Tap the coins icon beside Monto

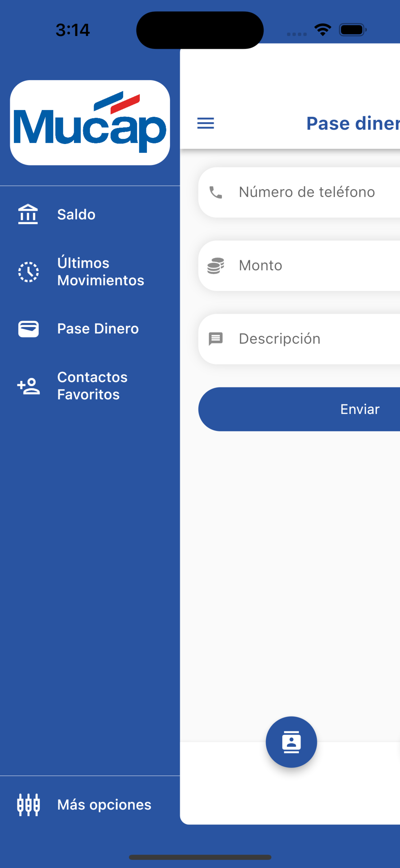point(216,265)
